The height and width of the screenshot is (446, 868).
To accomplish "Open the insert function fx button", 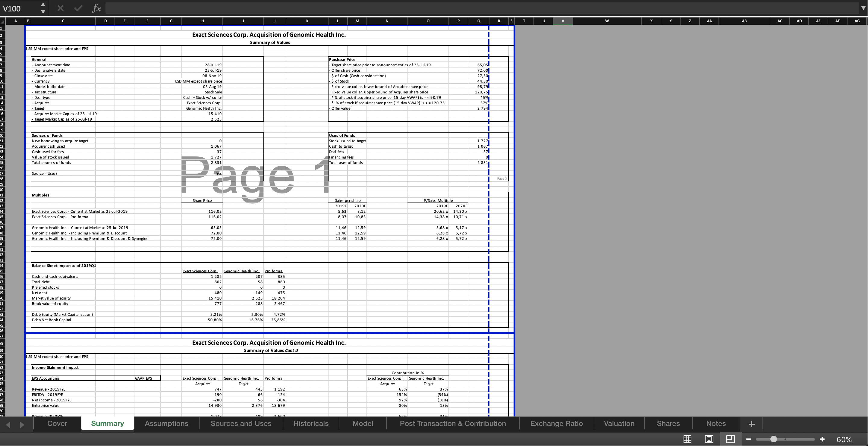I will (96, 8).
